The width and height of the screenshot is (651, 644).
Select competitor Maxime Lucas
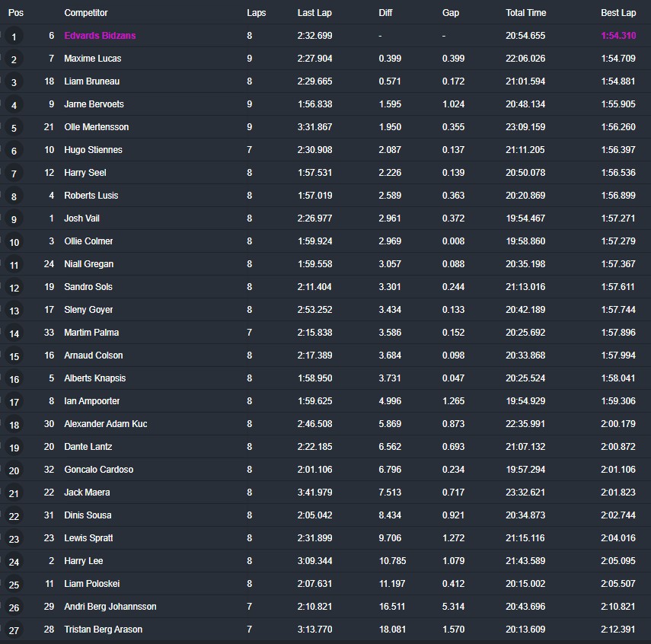coord(92,59)
